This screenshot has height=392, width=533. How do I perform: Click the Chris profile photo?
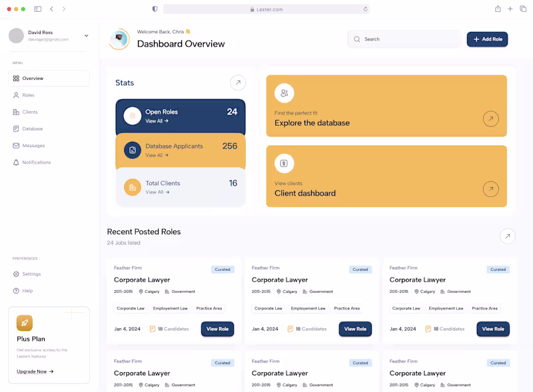coord(120,39)
